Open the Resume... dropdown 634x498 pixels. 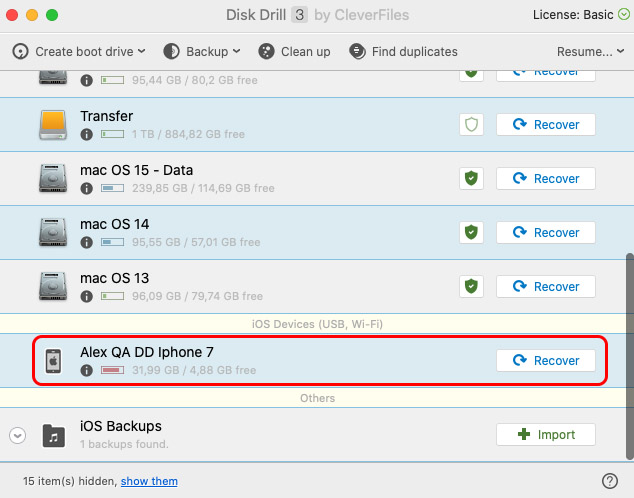point(590,52)
